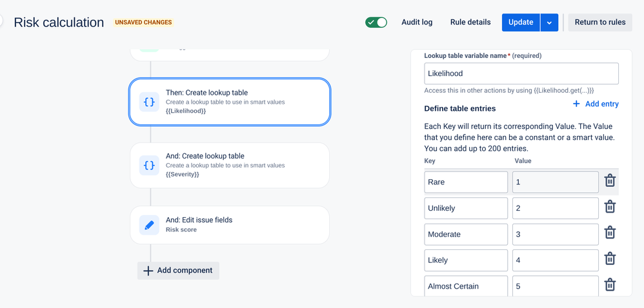Open the Update button dropdown arrow
Viewport: 644px width, 308px height.
[549, 23]
